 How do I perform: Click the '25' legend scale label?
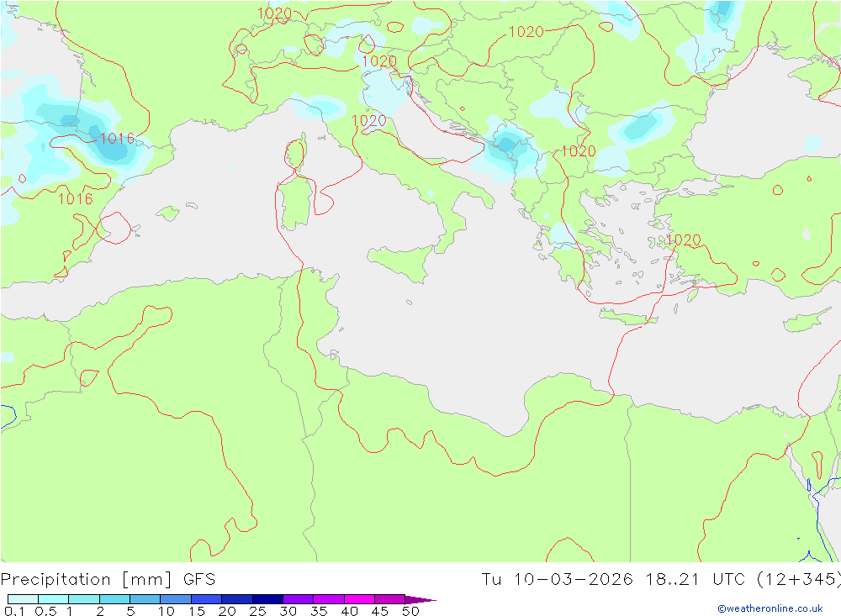tap(258, 611)
